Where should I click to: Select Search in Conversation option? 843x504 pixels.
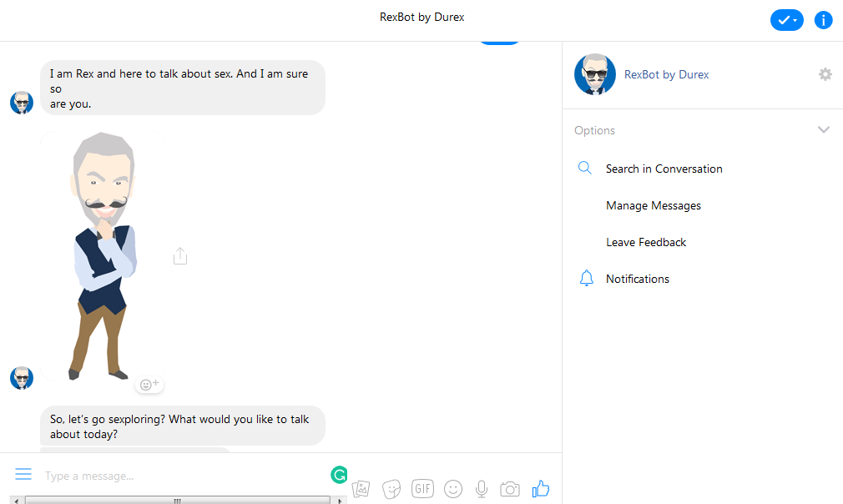[x=664, y=169]
